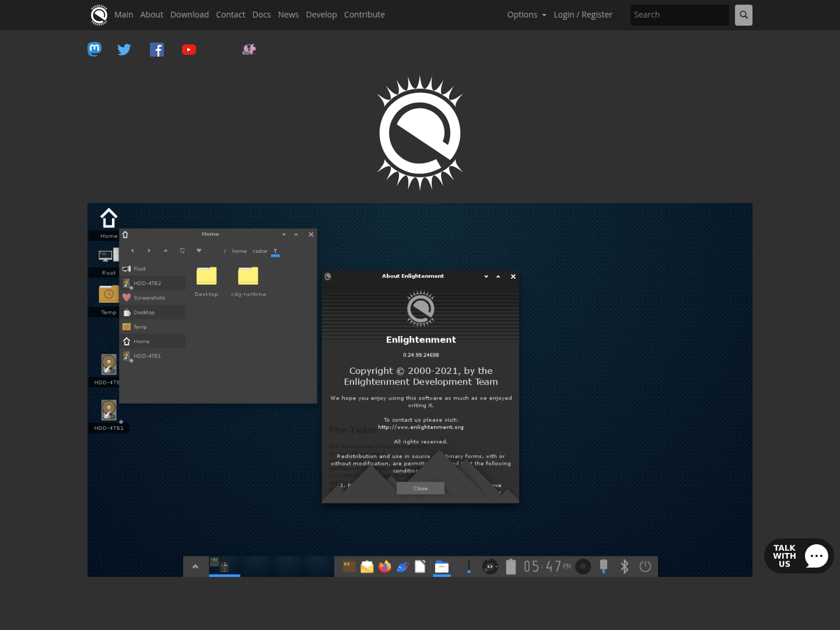Click the vertical slider gadget on the shelf
840x630 pixels.
point(469,566)
